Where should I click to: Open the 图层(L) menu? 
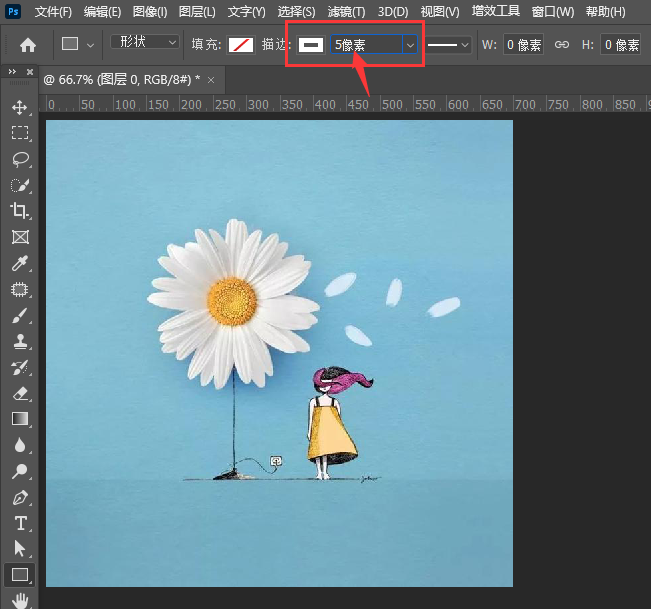196,12
